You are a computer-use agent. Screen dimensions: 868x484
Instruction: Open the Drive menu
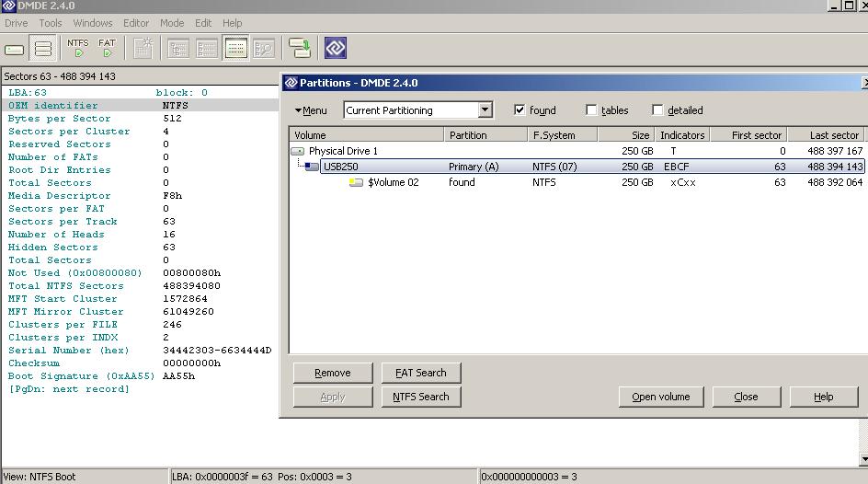pos(16,23)
